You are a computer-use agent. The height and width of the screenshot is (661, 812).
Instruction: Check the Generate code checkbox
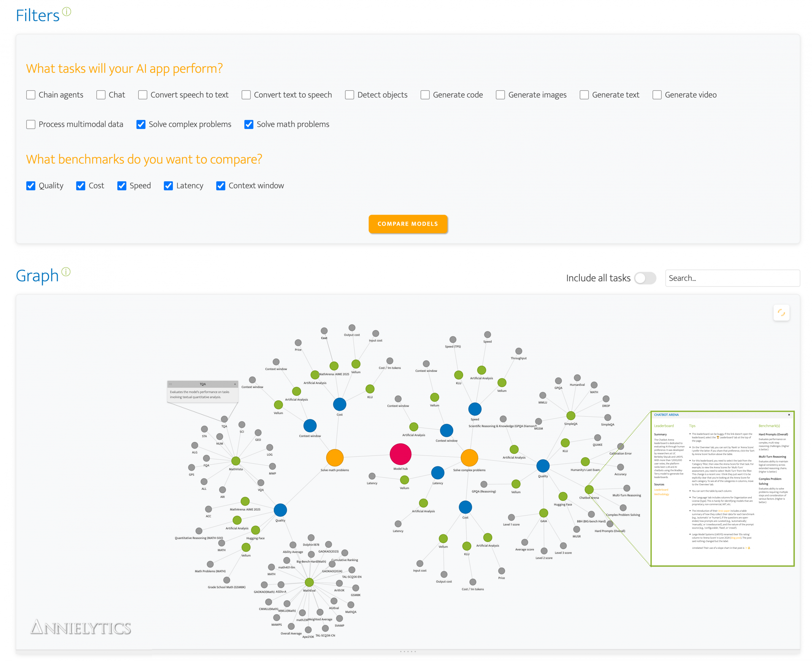coord(425,95)
